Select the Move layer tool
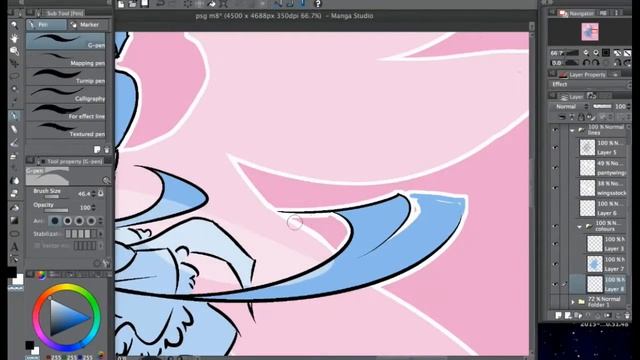 (14, 63)
